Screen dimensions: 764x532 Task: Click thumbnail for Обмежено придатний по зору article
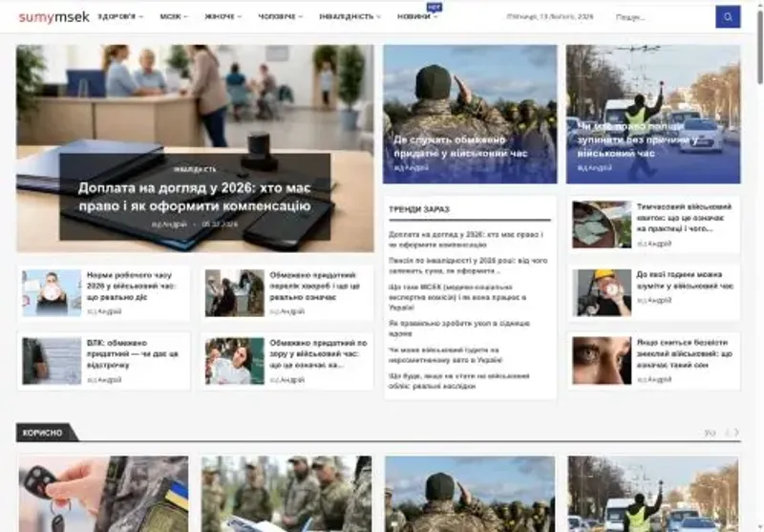coord(234,361)
